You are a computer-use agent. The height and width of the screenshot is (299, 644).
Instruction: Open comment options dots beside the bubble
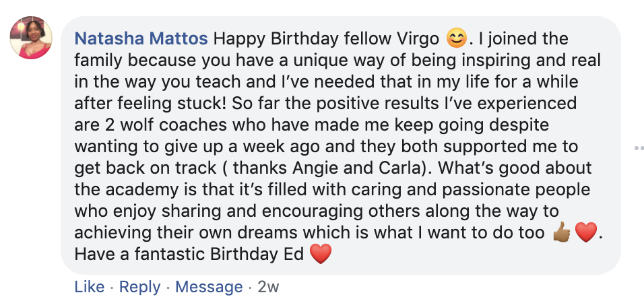click(x=635, y=147)
